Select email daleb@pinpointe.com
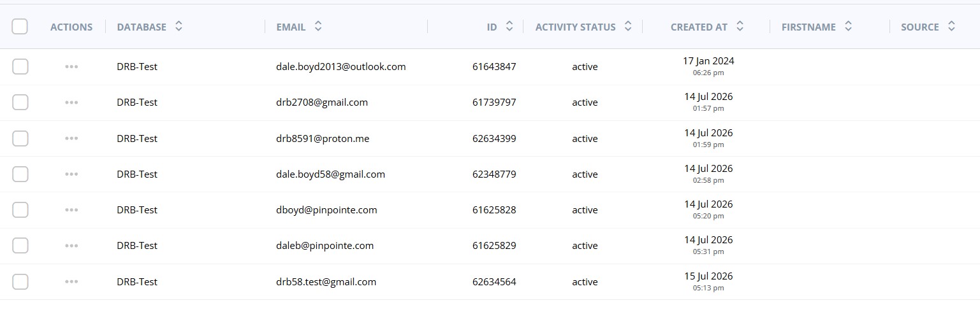The image size is (980, 312). (325, 246)
